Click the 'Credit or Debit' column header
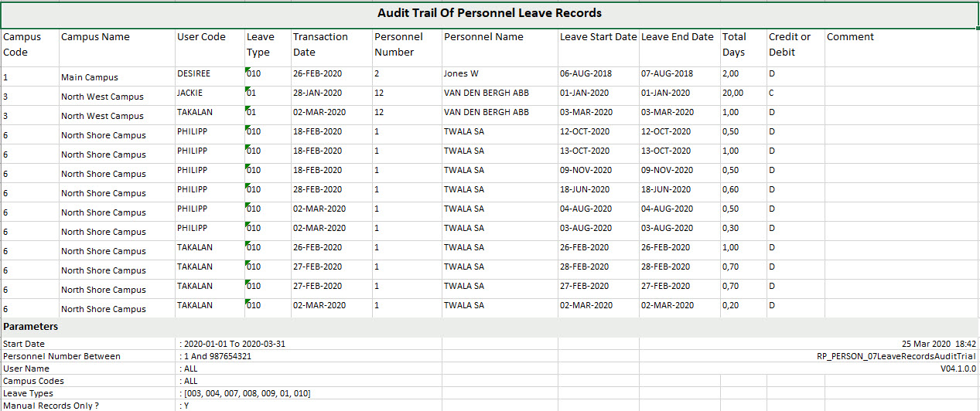This screenshot has width=980, height=411. click(x=789, y=45)
